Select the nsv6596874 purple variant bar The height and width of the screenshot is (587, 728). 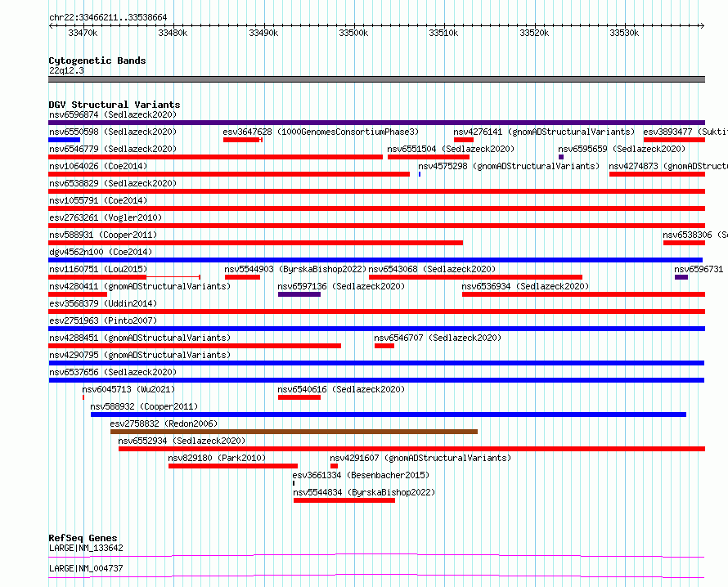point(376,123)
